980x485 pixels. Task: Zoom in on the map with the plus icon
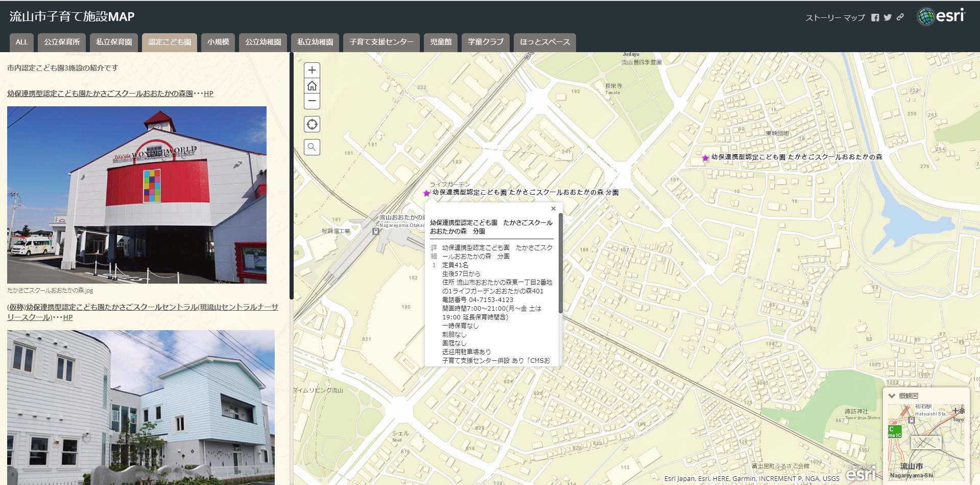point(312,70)
